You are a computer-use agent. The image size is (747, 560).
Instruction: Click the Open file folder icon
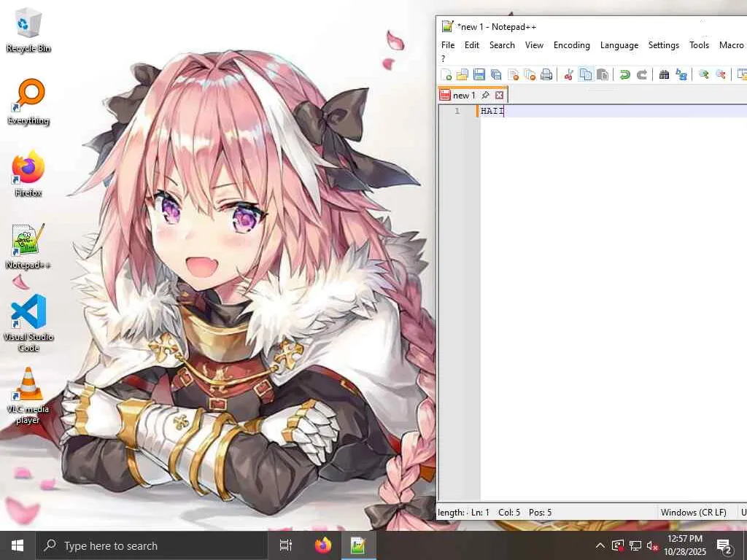(x=462, y=74)
